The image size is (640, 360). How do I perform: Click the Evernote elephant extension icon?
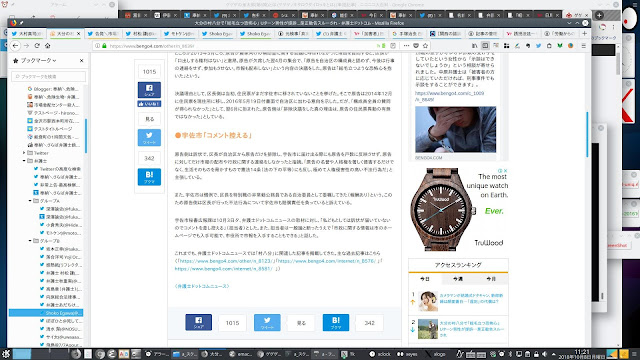click(528, 46)
